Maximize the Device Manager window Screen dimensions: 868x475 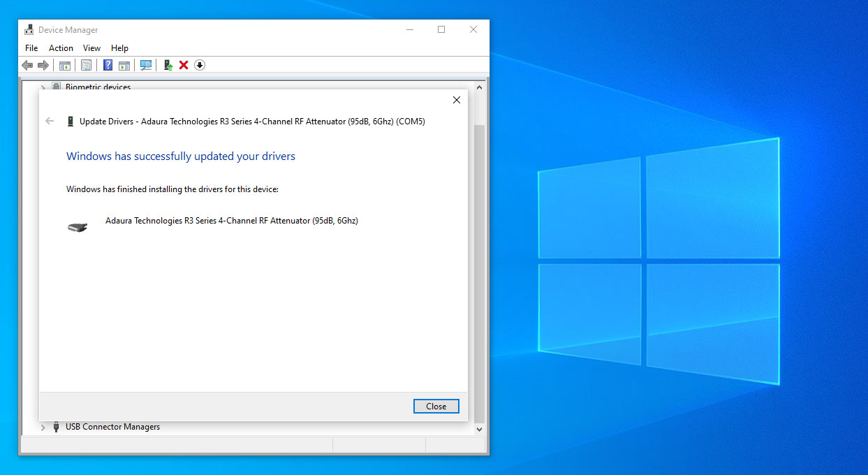pos(441,29)
